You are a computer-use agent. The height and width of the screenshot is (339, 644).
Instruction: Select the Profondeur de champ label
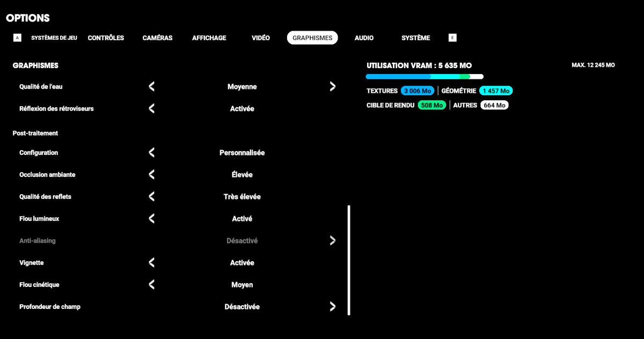[50, 307]
